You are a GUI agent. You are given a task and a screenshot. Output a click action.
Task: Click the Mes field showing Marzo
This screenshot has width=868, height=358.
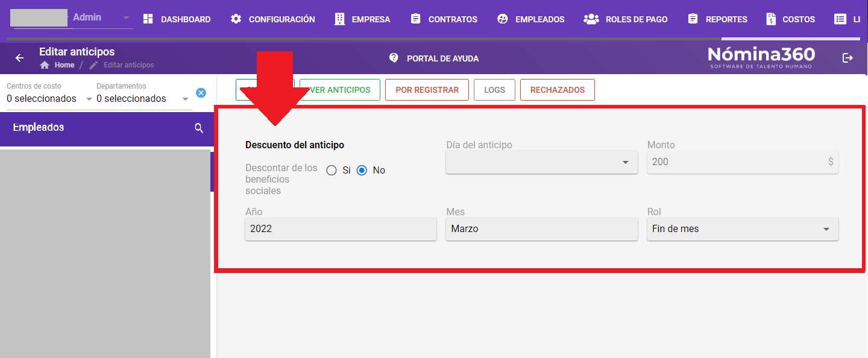[542, 229]
